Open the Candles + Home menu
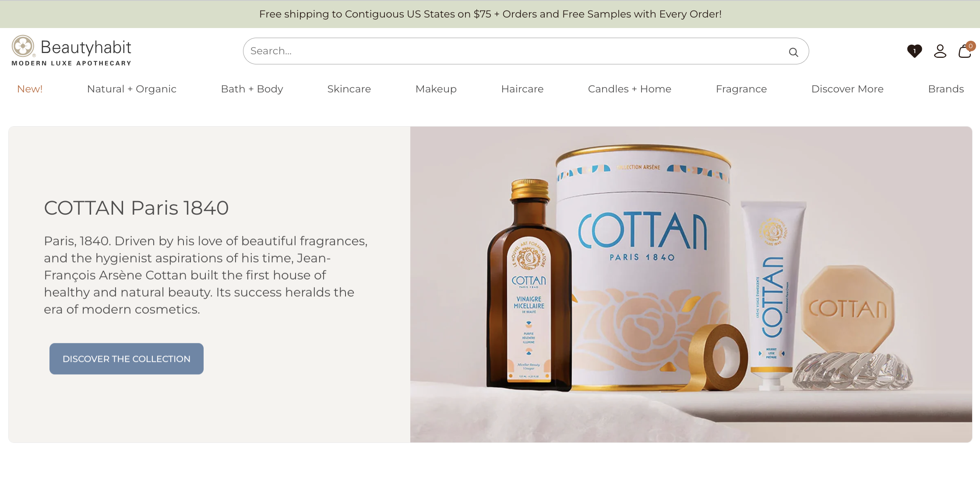 click(630, 89)
